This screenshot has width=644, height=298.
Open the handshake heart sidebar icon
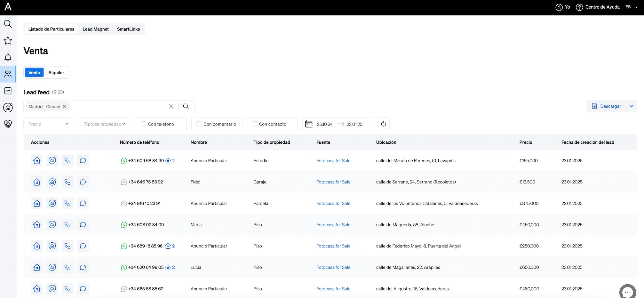pos(8,124)
